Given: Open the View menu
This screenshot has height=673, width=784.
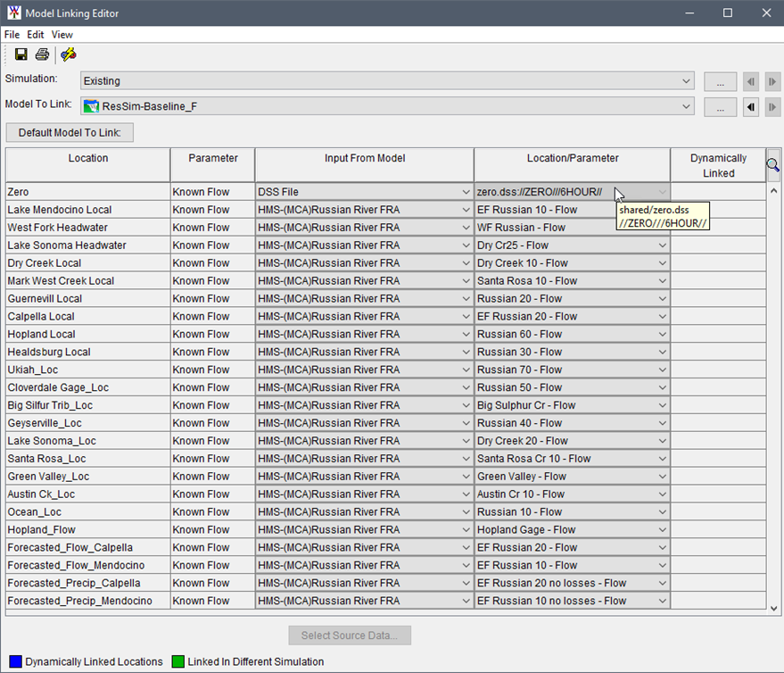Looking at the screenshot, I should 62,34.
